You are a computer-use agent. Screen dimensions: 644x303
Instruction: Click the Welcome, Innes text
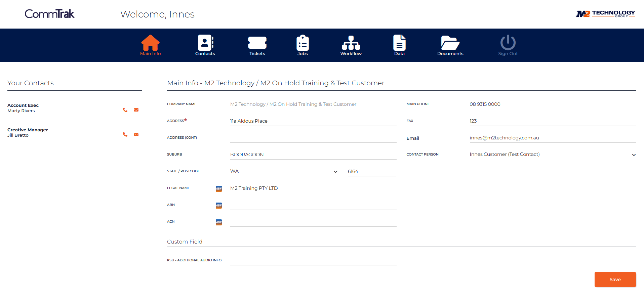tap(157, 14)
